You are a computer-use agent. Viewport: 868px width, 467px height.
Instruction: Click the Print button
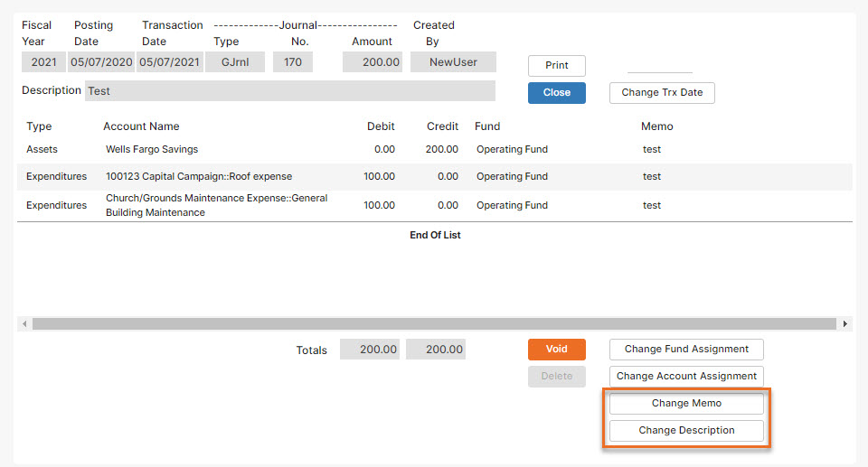556,65
